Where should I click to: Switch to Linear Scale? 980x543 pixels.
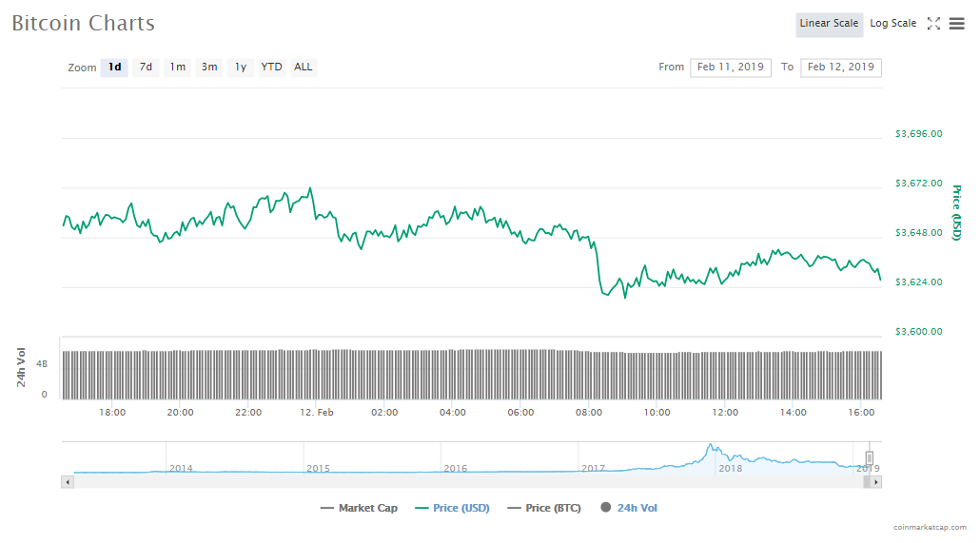tap(829, 24)
